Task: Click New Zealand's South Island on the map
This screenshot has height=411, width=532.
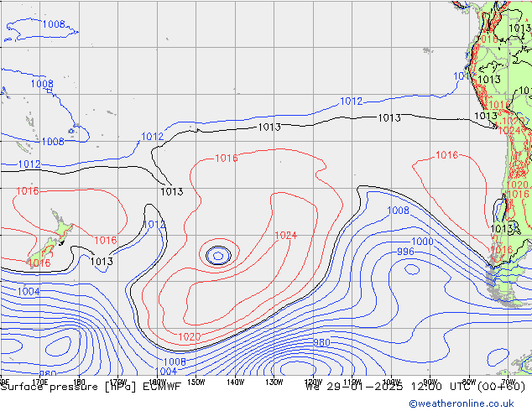Action: (x=43, y=252)
